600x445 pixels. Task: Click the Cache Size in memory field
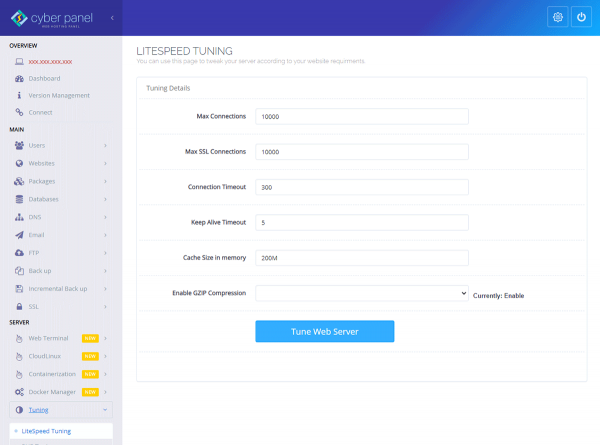[362, 258]
